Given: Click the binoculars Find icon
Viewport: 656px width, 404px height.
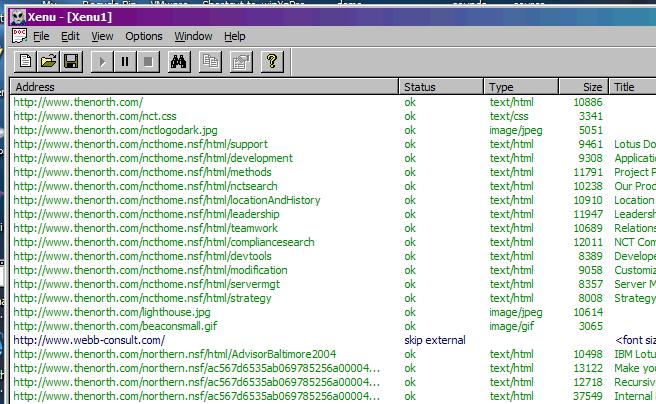Looking at the screenshot, I should [x=179, y=62].
